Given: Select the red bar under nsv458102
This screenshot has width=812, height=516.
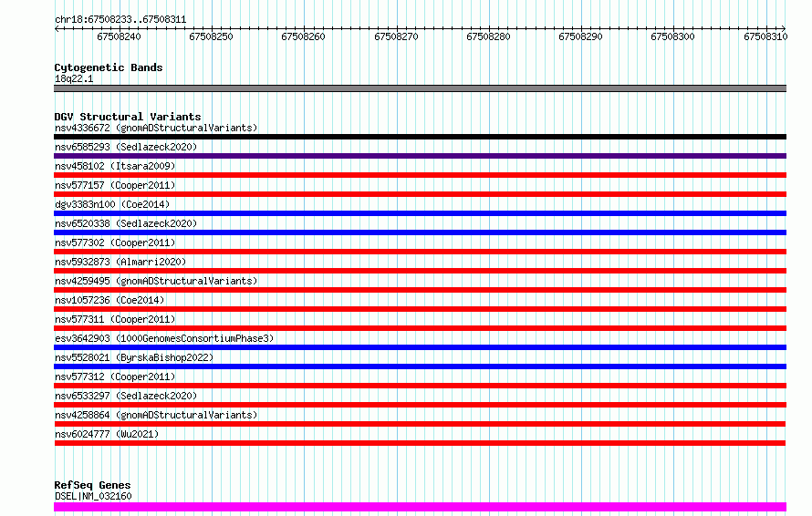Looking at the screenshot, I should [x=420, y=175].
